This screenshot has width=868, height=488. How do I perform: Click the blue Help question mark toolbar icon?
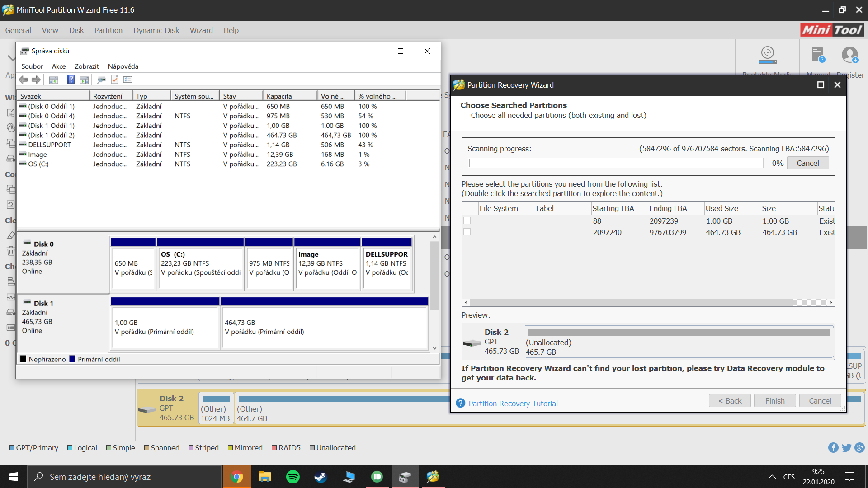point(71,80)
